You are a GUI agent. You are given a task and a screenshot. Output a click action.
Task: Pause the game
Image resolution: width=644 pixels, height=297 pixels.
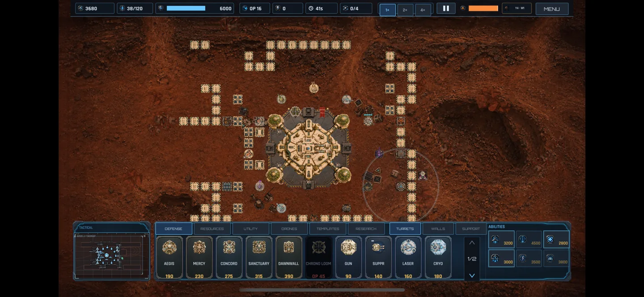click(446, 9)
